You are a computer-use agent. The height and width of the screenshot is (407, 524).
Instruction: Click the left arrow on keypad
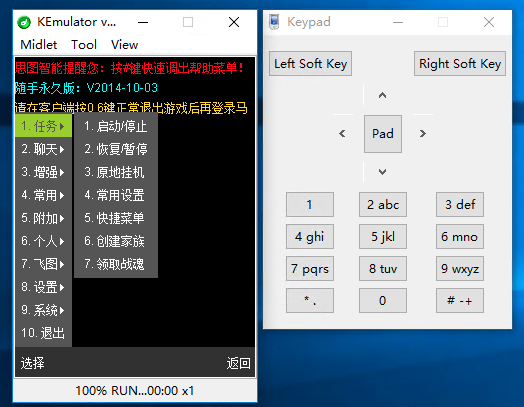[x=342, y=134]
